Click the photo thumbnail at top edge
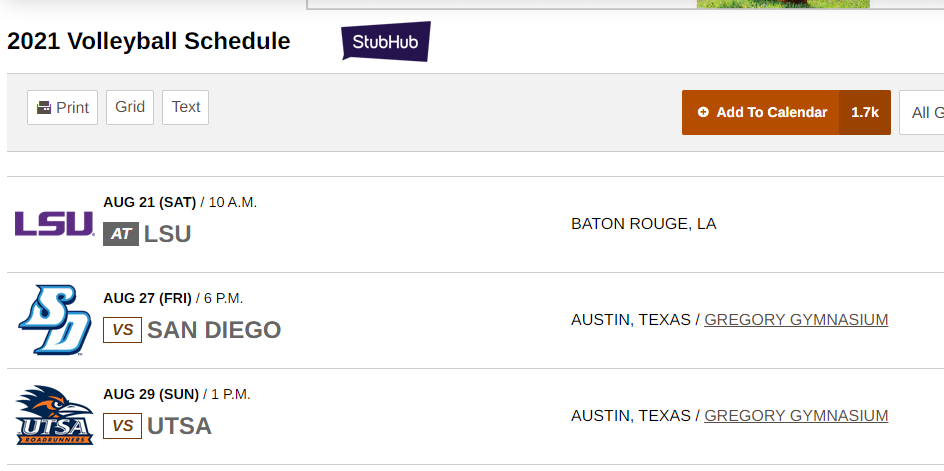 click(782, 4)
